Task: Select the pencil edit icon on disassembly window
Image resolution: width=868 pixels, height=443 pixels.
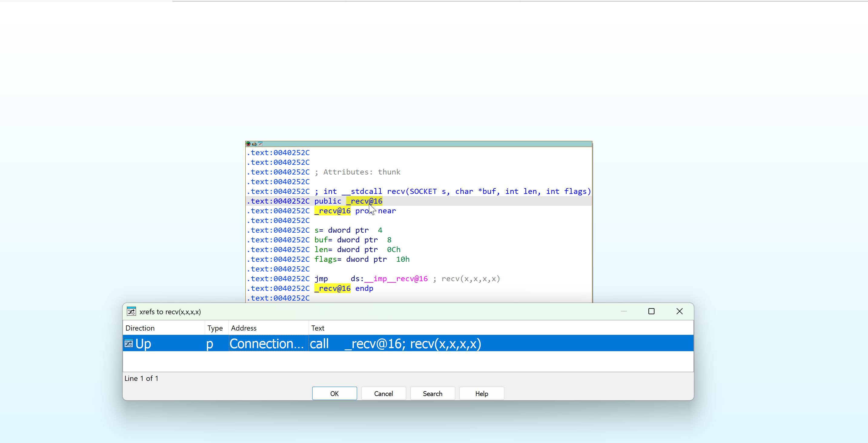Action: [254, 144]
